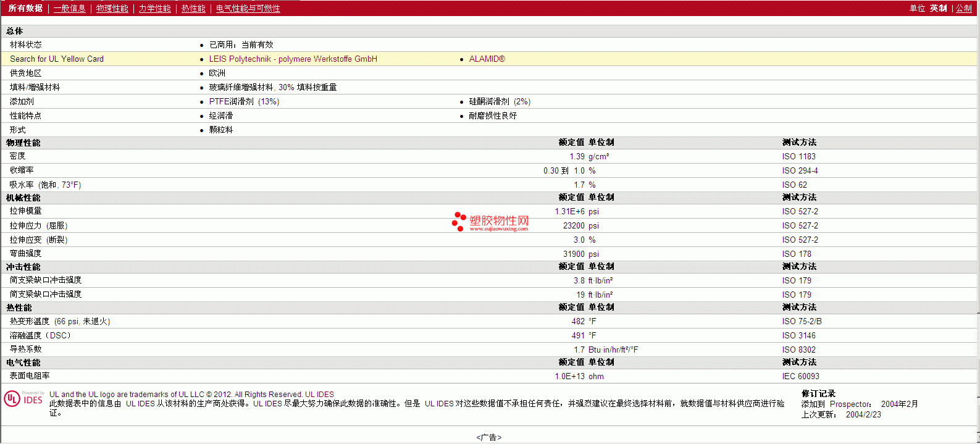Click the IEC 60093 test method
This screenshot has width=980, height=444.
[x=800, y=376]
